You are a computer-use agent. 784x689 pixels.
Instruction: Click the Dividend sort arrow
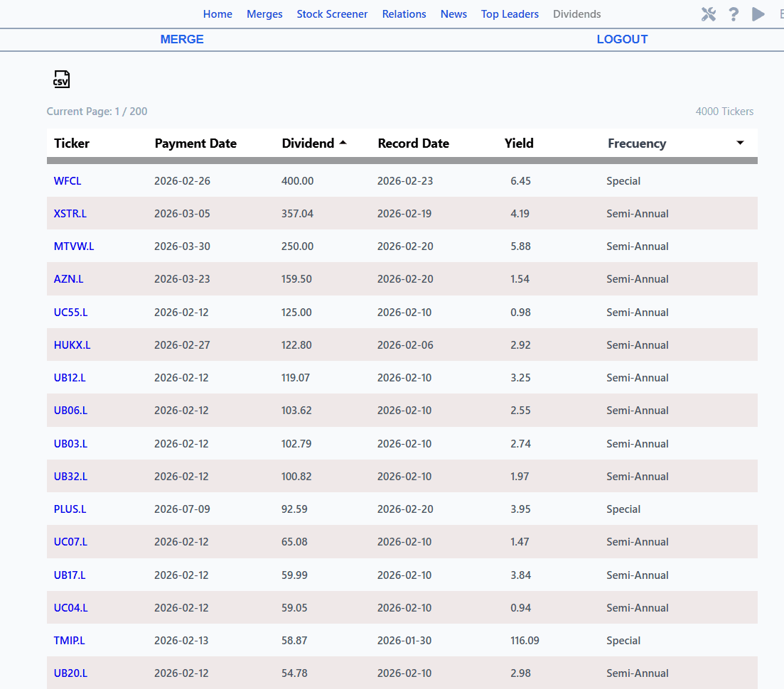[343, 143]
